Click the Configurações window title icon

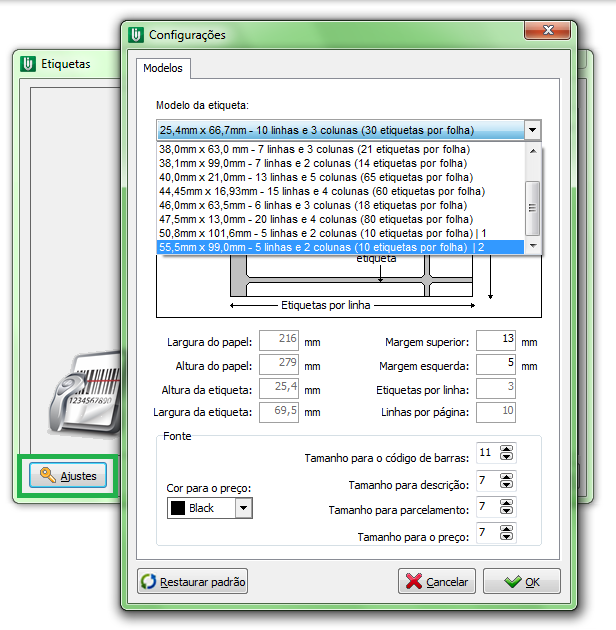136,35
